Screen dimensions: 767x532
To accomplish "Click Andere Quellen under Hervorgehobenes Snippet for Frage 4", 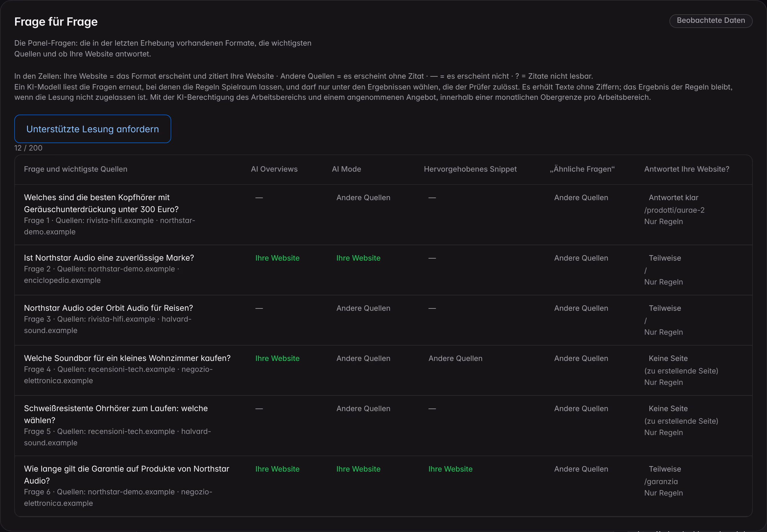I will [455, 358].
